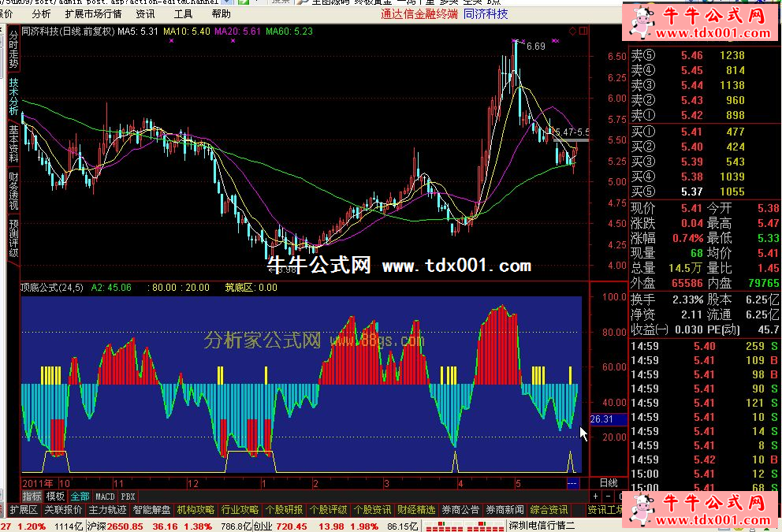This screenshot has height=532, width=782.
Task: Open the 个股资讯 tab
Action: pyautogui.click(x=372, y=510)
